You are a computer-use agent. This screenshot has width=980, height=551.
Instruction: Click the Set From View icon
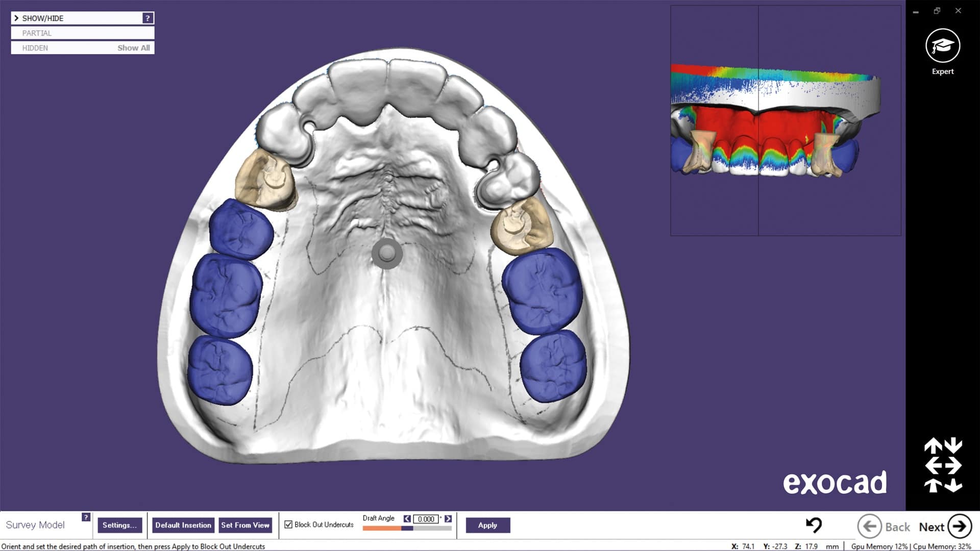[246, 525]
